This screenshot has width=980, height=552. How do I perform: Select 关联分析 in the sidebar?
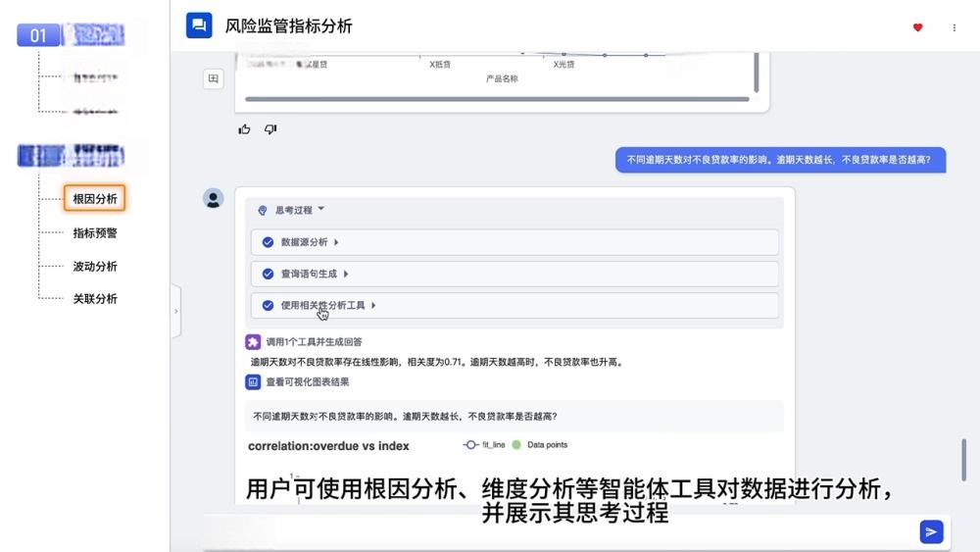coord(95,299)
